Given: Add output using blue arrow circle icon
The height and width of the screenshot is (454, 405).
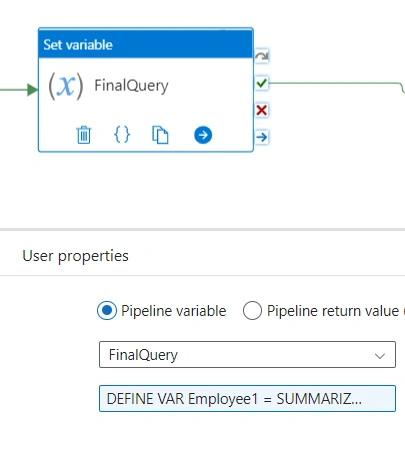Looking at the screenshot, I should [203, 135].
